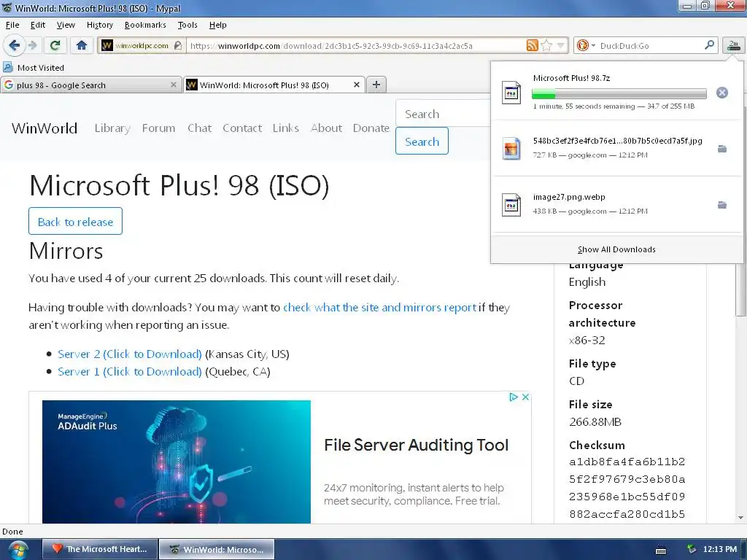This screenshot has height=560, width=747.
Task: Select the 266.88MB file size text
Action: (x=595, y=422)
